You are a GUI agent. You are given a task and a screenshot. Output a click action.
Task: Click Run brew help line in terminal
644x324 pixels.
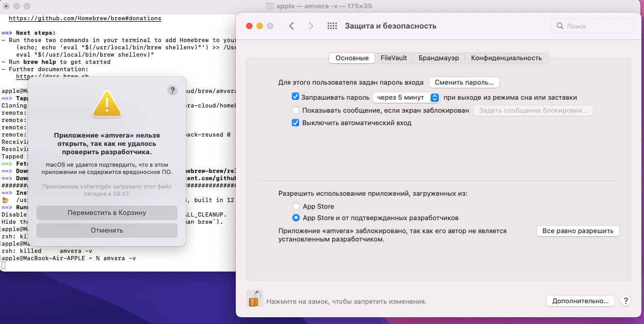point(56,62)
